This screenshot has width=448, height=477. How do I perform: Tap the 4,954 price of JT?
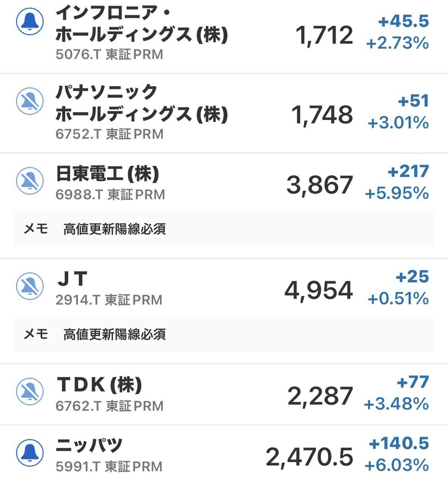319,290
